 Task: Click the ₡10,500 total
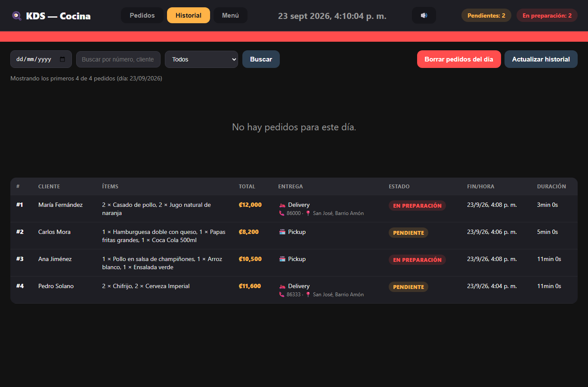pos(250,259)
